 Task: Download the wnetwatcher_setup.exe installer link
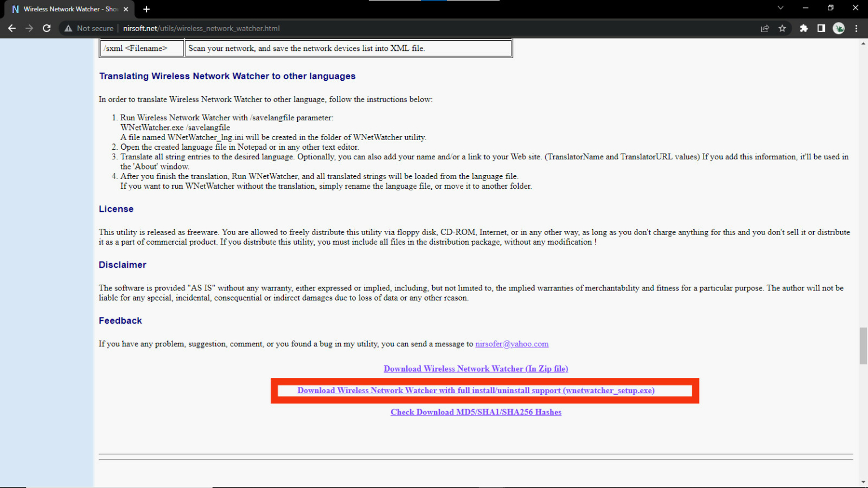(x=476, y=390)
